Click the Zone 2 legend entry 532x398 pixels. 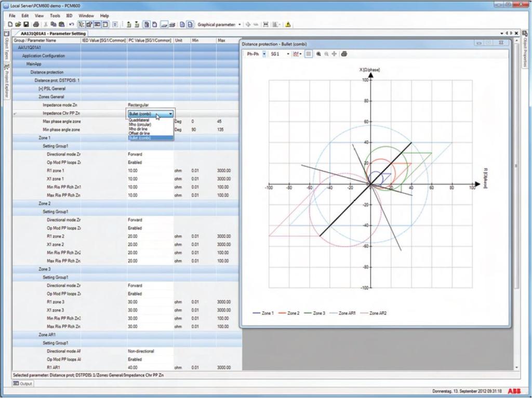(289, 313)
